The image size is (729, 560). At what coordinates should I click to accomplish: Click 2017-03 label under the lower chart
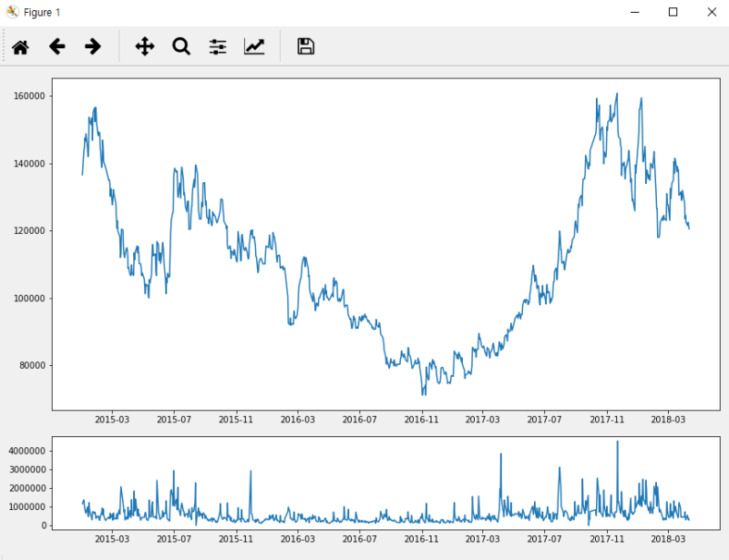(x=483, y=539)
